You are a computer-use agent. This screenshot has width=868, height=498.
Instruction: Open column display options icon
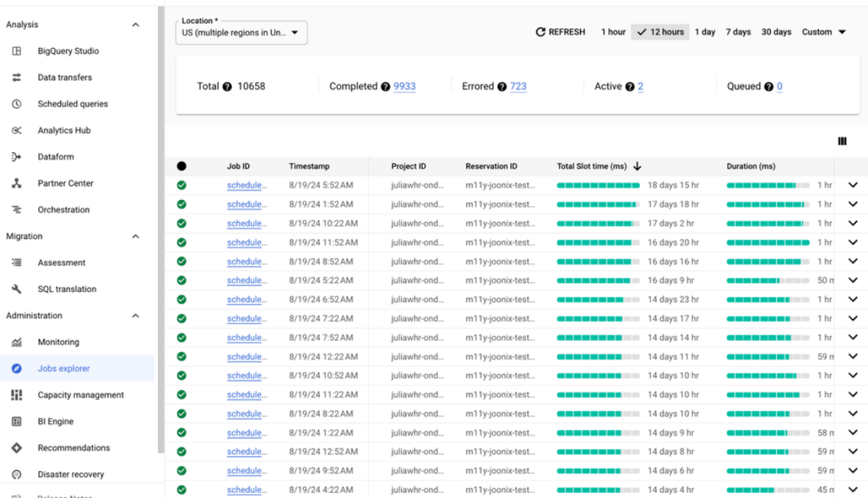[x=842, y=142]
